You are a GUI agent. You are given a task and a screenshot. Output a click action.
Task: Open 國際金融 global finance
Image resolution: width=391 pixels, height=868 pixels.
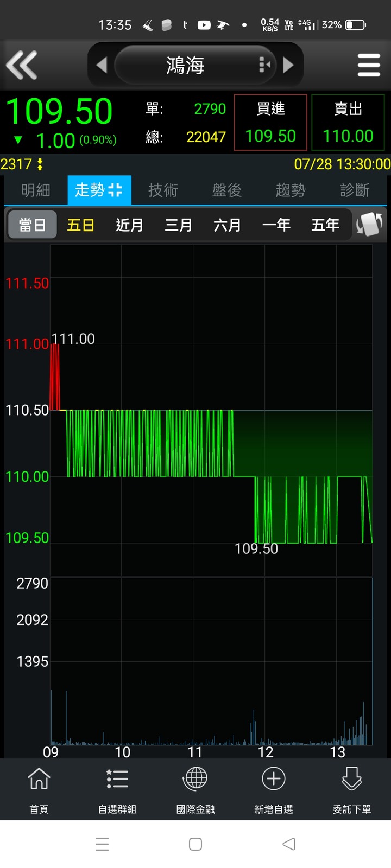[x=195, y=790]
